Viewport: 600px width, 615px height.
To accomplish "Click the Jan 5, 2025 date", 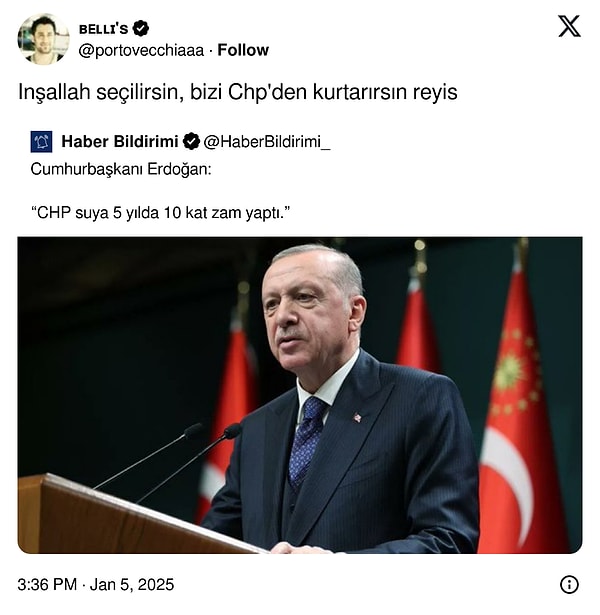I will click(132, 585).
